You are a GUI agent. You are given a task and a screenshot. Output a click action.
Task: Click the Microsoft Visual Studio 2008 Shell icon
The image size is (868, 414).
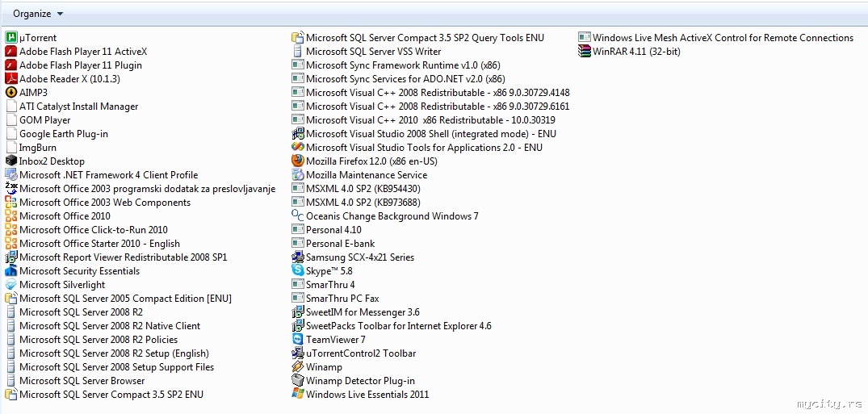click(x=298, y=134)
